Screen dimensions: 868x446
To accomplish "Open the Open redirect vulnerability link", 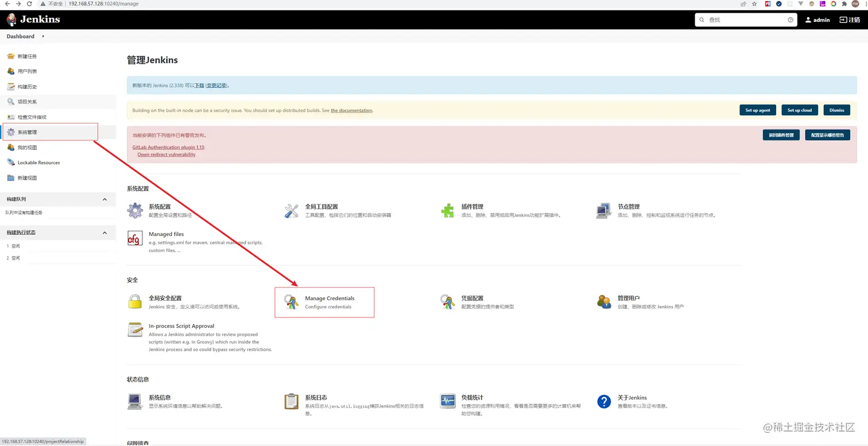I will click(166, 154).
